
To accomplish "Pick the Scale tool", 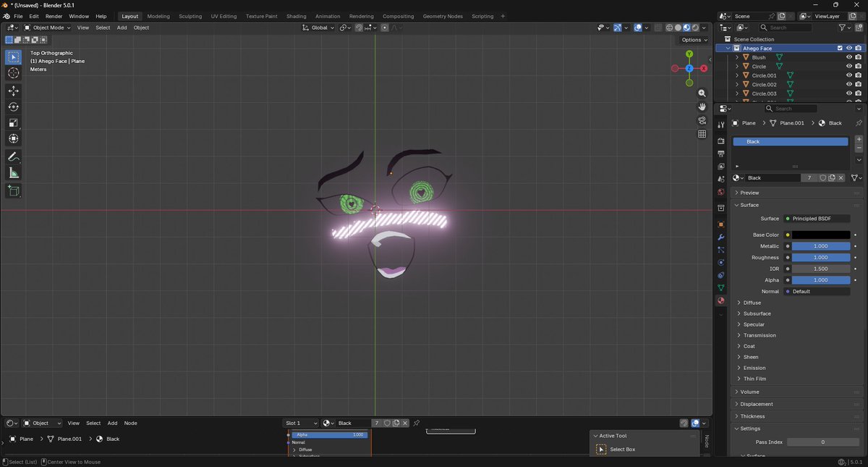I will coord(14,122).
